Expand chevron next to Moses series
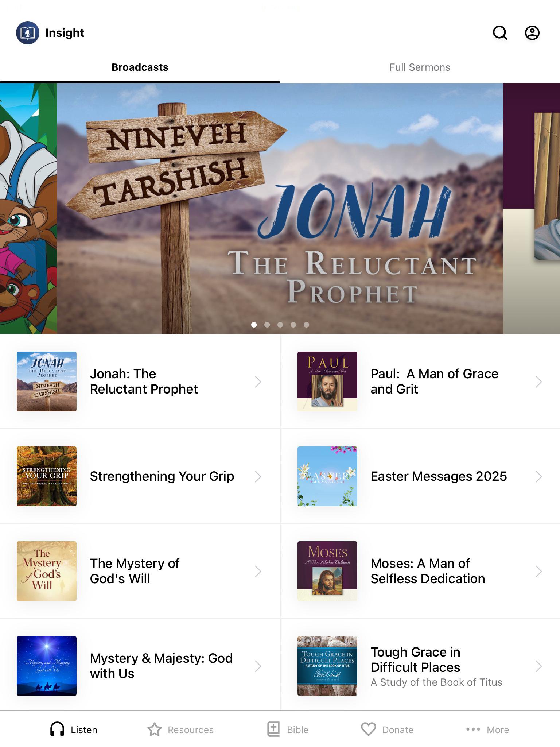The width and height of the screenshot is (560, 747). [x=538, y=571]
